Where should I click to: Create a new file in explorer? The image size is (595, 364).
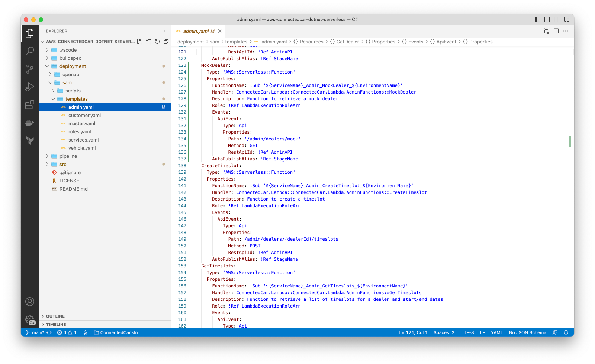[x=139, y=42]
